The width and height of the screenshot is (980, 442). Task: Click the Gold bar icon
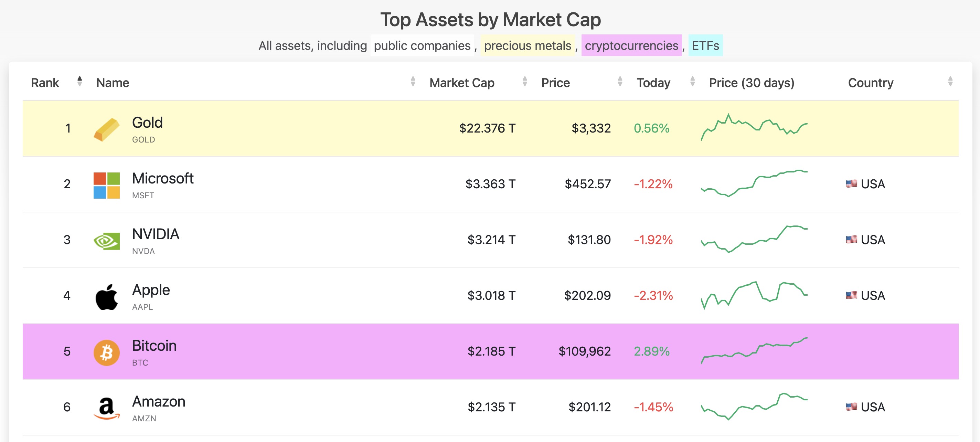click(x=107, y=129)
